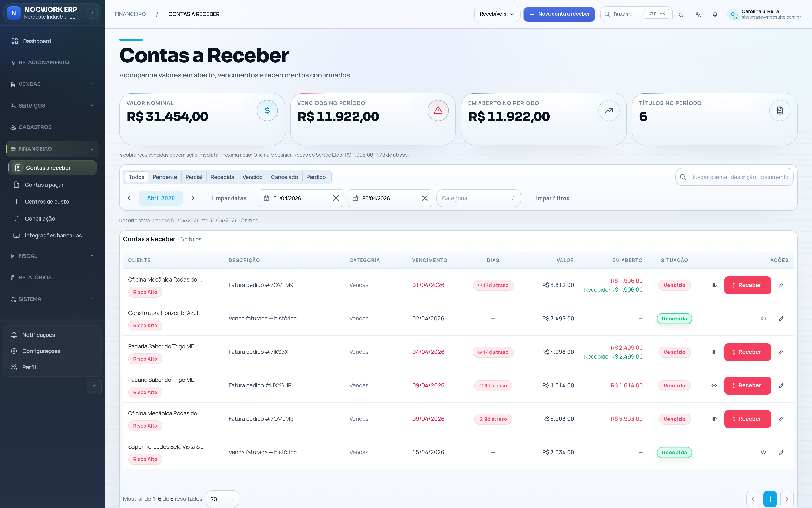View details eye for R$ 3.812,00 row
Image resolution: width=812 pixels, height=508 pixels.
tap(714, 285)
